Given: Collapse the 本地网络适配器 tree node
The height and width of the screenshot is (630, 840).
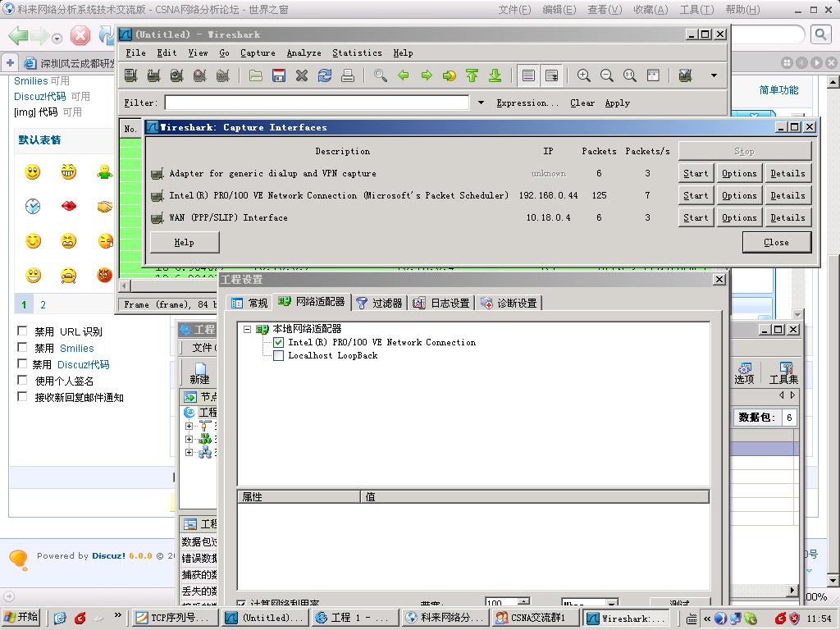Looking at the screenshot, I should click(248, 329).
